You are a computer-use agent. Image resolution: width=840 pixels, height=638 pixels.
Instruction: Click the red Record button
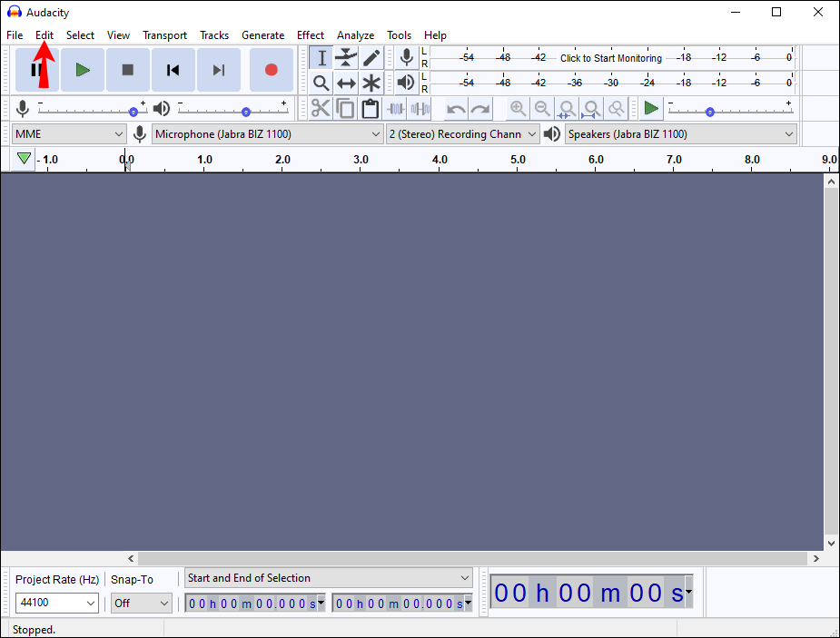(271, 70)
